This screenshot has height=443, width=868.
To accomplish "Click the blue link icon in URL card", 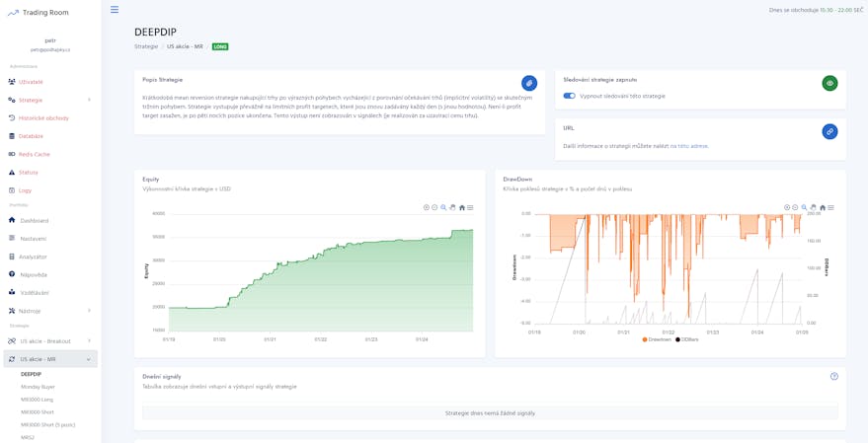I will [829, 131].
